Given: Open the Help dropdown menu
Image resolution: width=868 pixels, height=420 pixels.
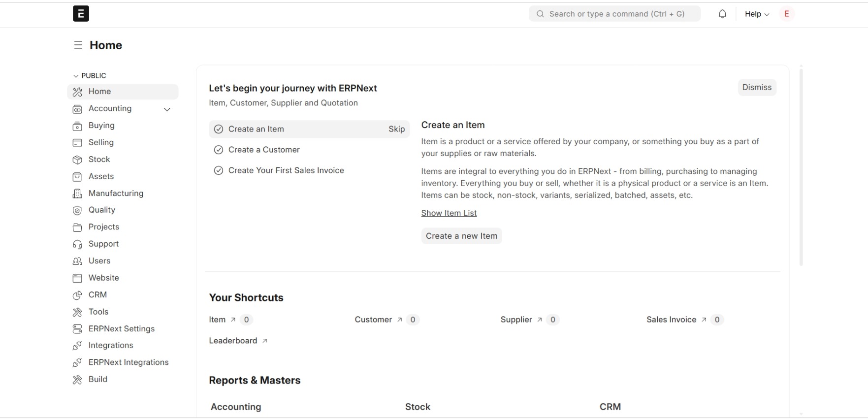Looking at the screenshot, I should tap(757, 14).
